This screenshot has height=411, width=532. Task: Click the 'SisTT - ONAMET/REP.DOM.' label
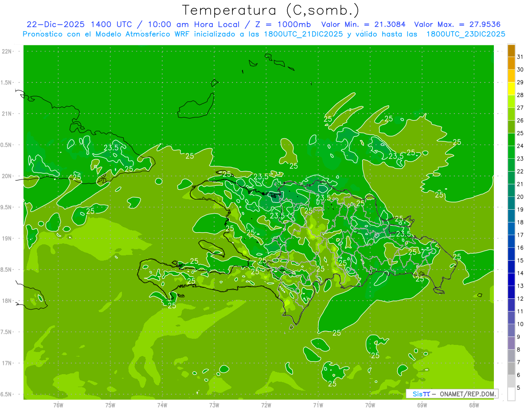pos(452,394)
